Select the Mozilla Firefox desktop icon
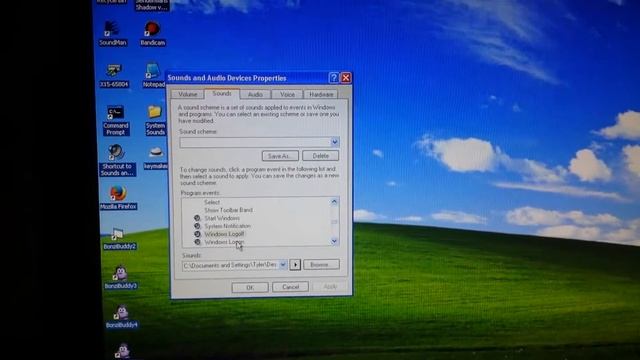 click(118, 198)
